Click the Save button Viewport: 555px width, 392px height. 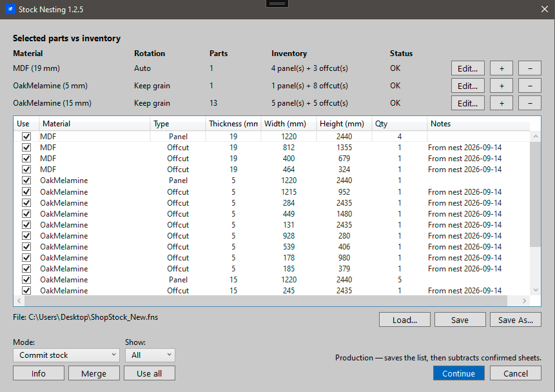coord(460,320)
